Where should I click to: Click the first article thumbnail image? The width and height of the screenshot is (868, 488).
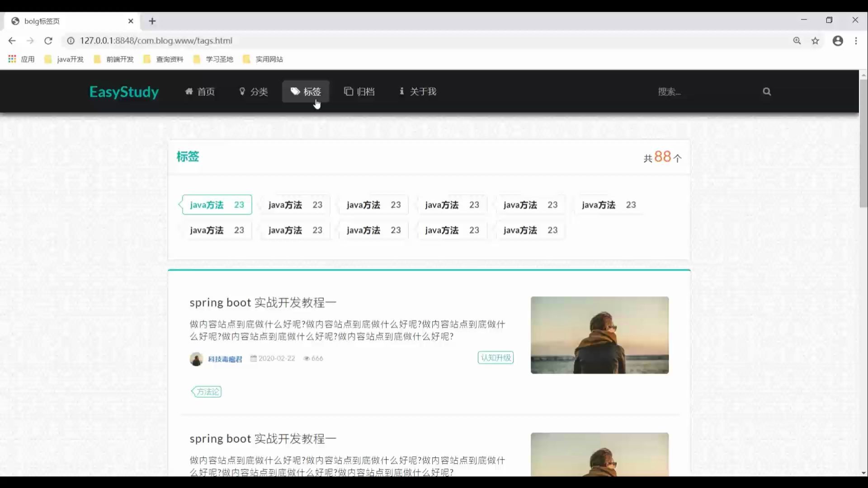(599, 335)
